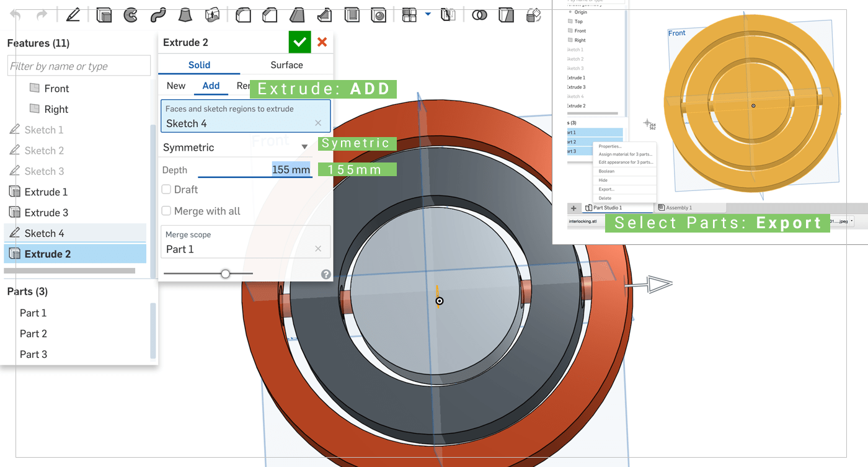Click the preview slider handle in the Extrude dialog
Screen dimensions: 868x467
point(226,274)
